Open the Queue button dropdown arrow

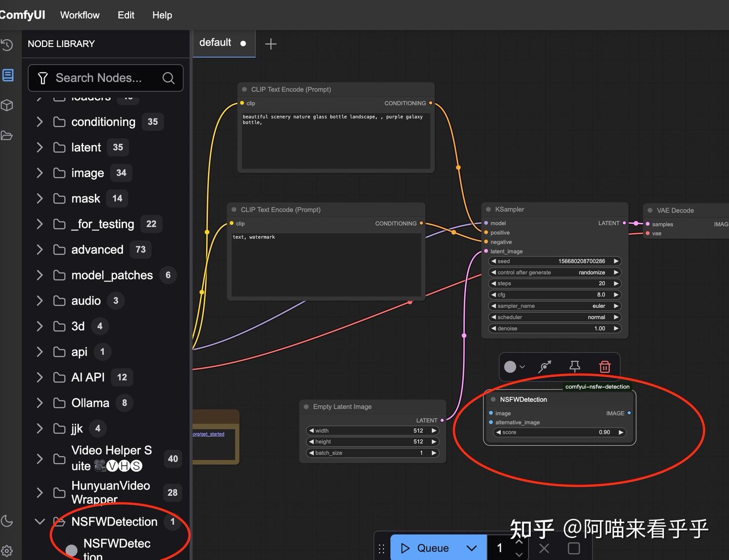pyautogui.click(x=471, y=548)
